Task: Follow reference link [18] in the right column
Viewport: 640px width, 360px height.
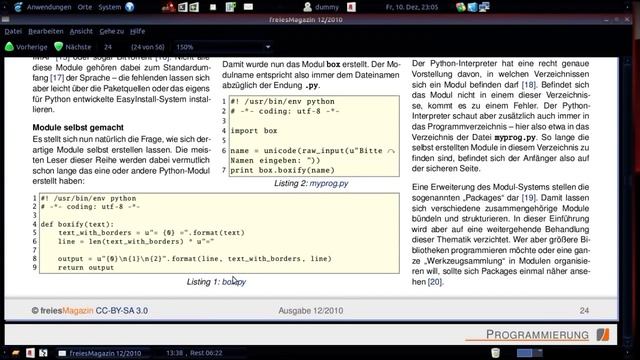Action: tap(529, 84)
